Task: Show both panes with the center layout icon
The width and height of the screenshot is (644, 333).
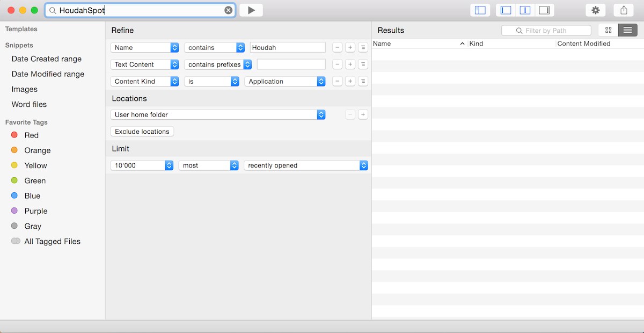Action: 525,10
